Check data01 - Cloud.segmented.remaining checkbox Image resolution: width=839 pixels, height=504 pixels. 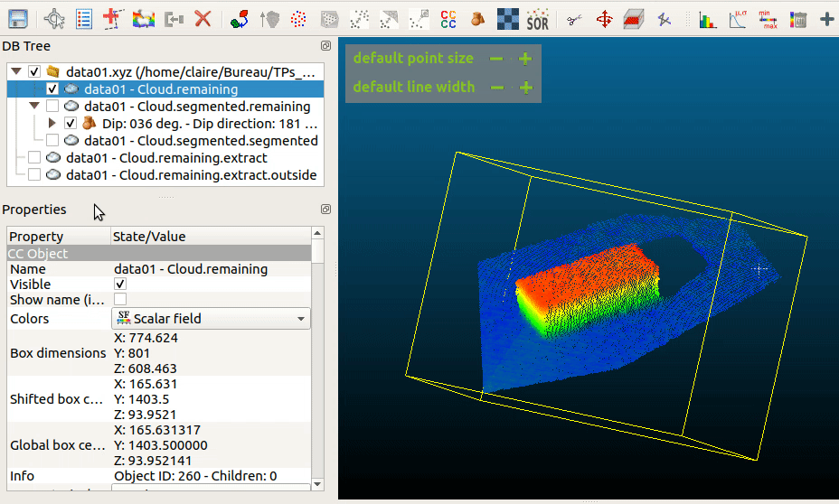52,106
